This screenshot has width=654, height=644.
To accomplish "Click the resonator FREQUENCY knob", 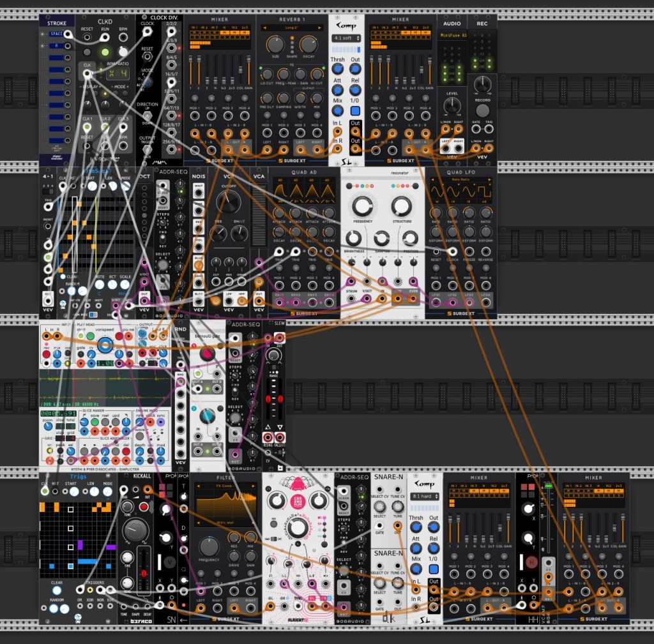I will tap(363, 206).
